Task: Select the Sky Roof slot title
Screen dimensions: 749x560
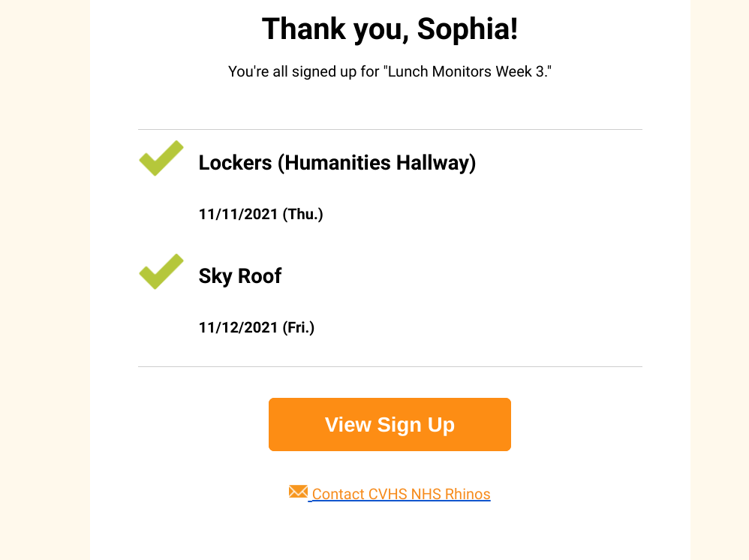Action: 239,276
